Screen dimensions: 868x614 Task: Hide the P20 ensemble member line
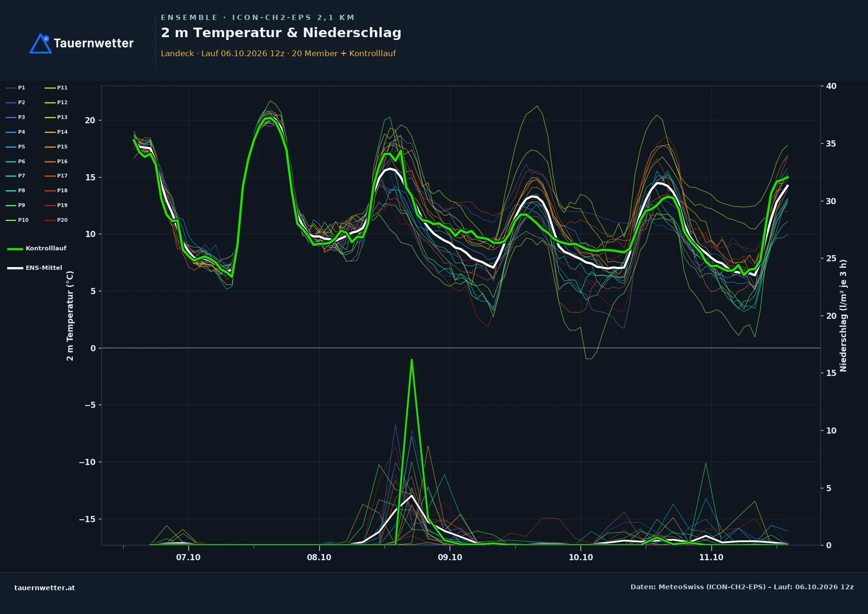pos(56,220)
